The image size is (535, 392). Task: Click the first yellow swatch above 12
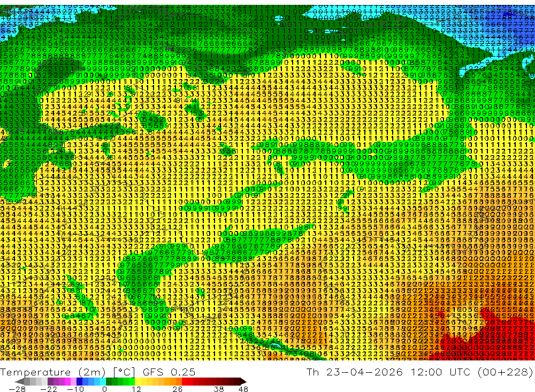[137, 381]
